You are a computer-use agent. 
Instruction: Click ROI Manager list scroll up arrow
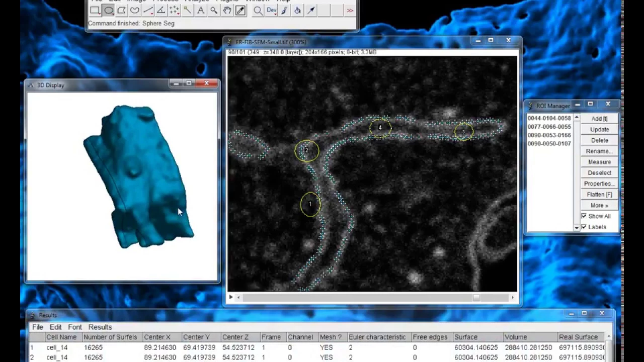pyautogui.click(x=577, y=118)
